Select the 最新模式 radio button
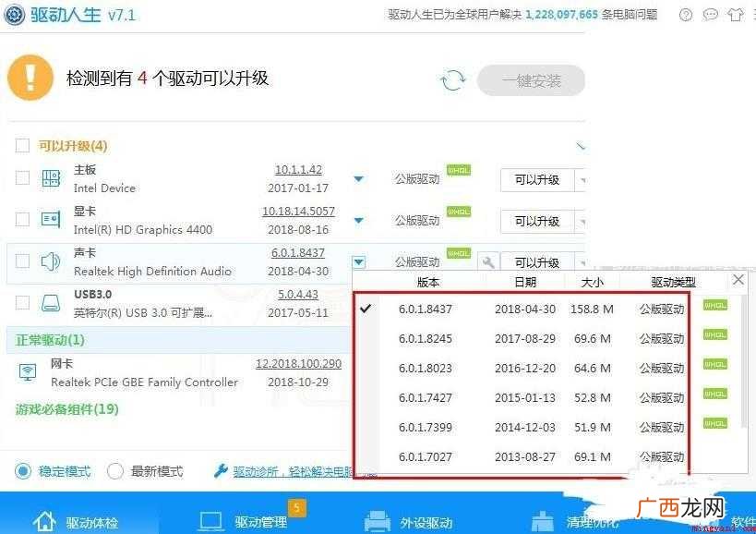 tap(115, 471)
